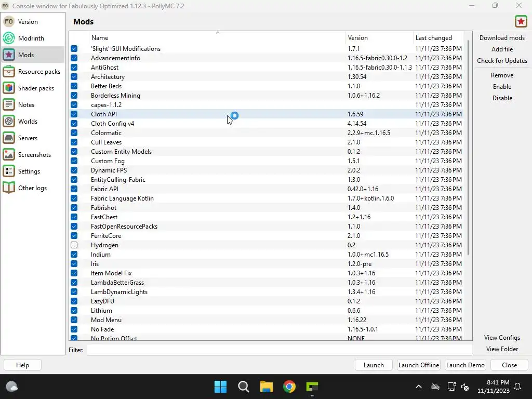Click the Help button
Viewport: 532px width, 399px height.
22,365
